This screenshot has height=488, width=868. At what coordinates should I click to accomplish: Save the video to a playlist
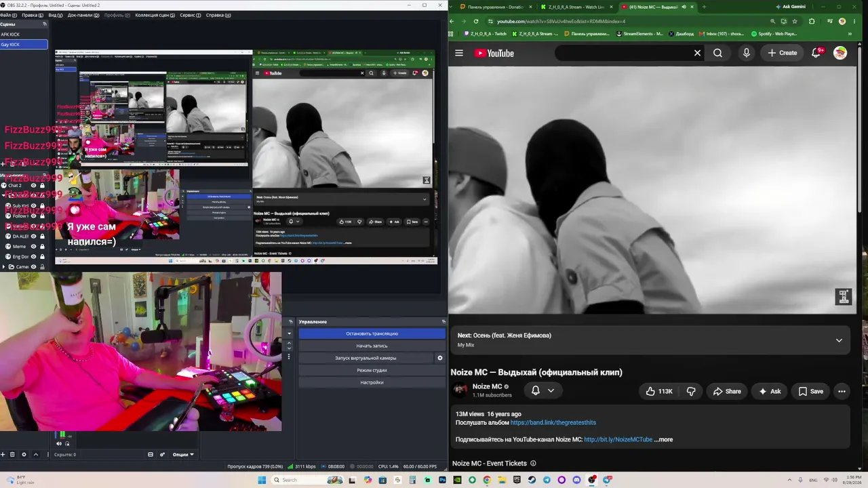click(x=810, y=391)
